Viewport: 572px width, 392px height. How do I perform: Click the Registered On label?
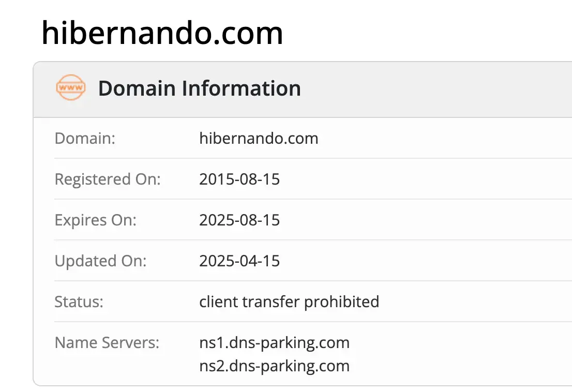click(108, 179)
